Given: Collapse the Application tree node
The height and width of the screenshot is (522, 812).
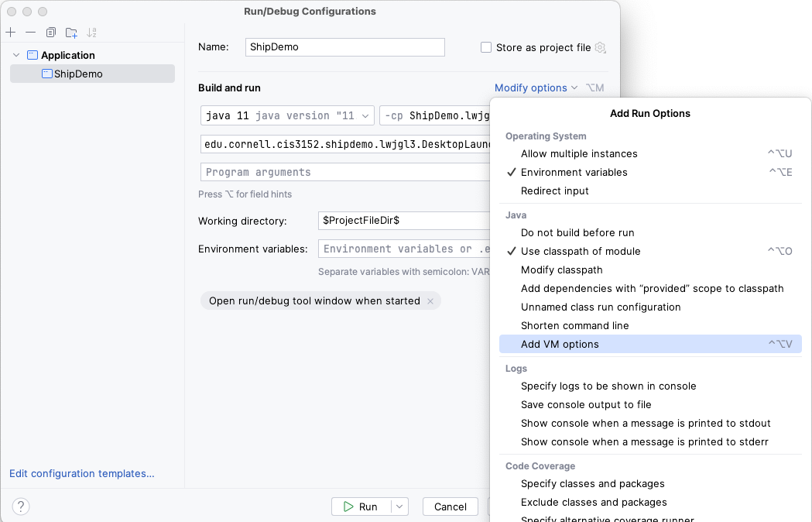Looking at the screenshot, I should 16,55.
